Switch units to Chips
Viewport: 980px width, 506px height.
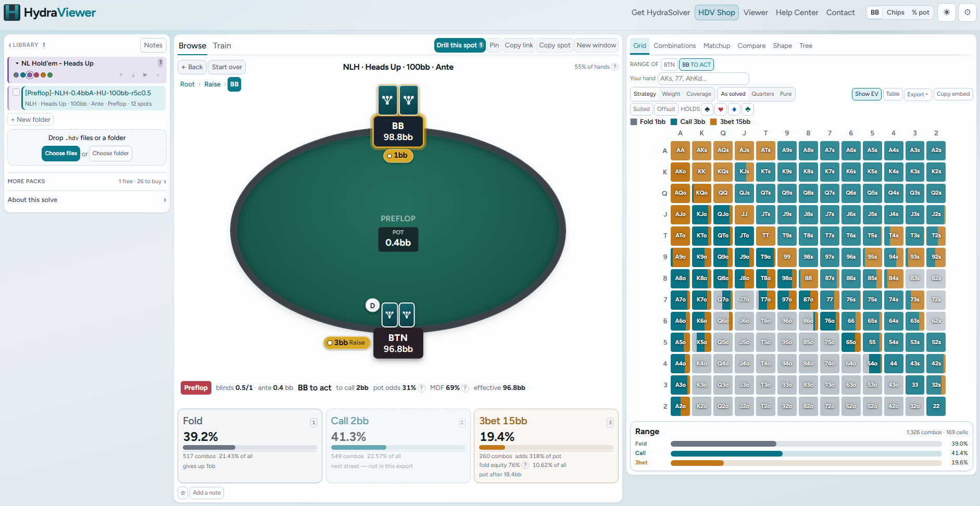tap(895, 12)
